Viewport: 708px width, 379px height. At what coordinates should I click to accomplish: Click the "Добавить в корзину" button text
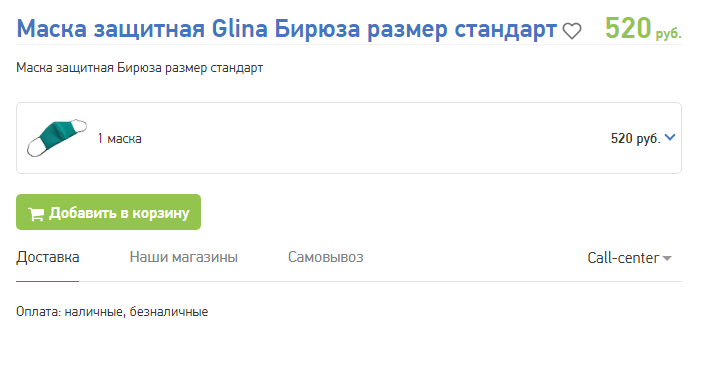(x=119, y=213)
